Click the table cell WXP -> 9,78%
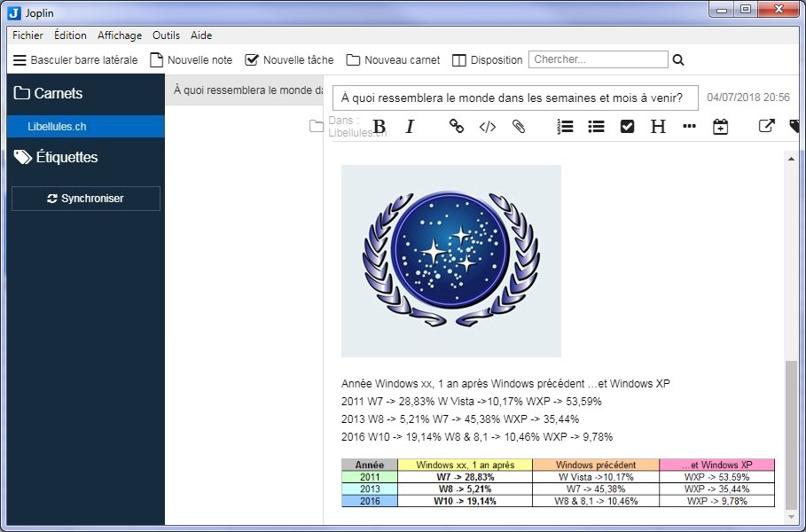This screenshot has width=806, height=532. tap(717, 501)
